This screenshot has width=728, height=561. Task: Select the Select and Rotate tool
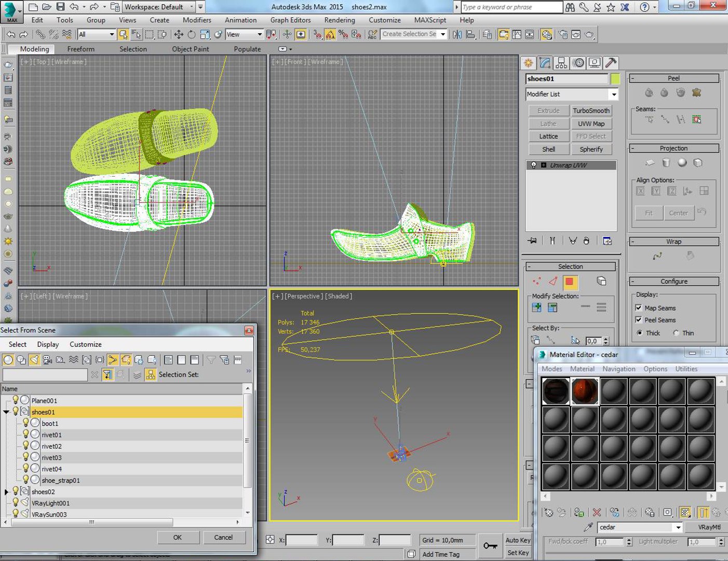[x=192, y=34]
